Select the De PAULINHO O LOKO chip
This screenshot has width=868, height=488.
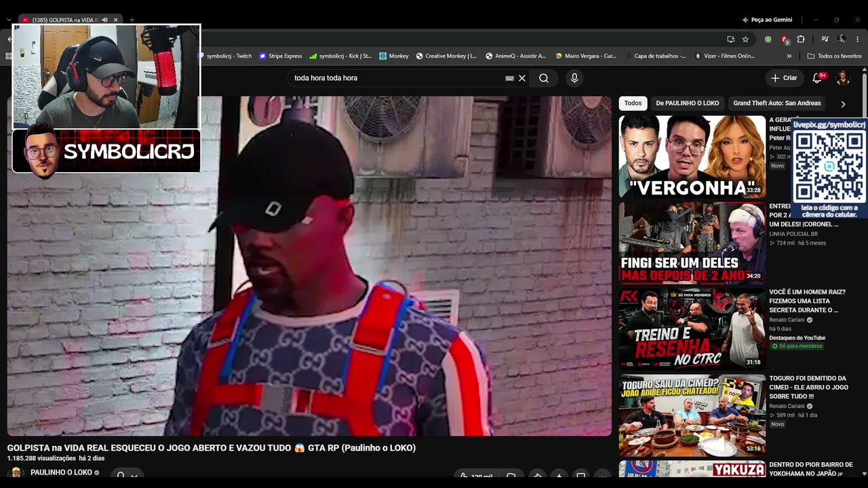[688, 104]
